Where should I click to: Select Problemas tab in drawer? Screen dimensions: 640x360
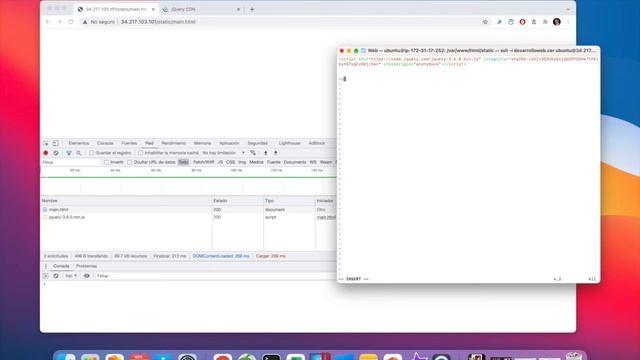pos(86,266)
